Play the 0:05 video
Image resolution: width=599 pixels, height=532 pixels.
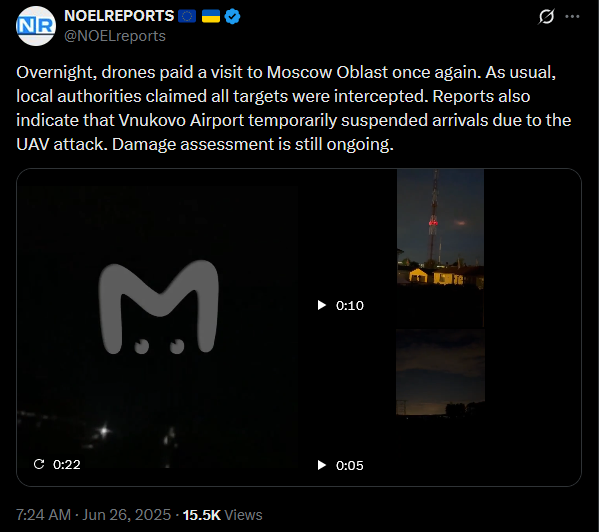322,465
